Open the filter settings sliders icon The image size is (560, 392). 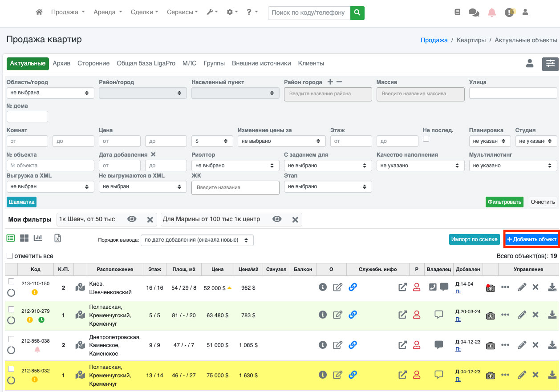pos(550,64)
